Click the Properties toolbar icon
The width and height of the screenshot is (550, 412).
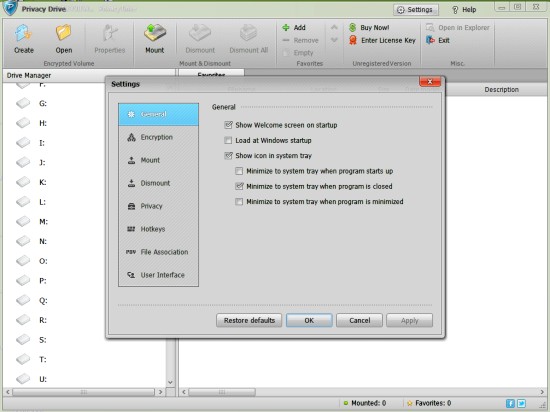click(109, 34)
